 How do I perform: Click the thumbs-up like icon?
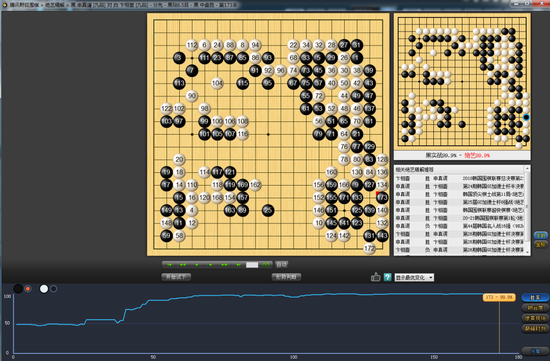click(375, 277)
